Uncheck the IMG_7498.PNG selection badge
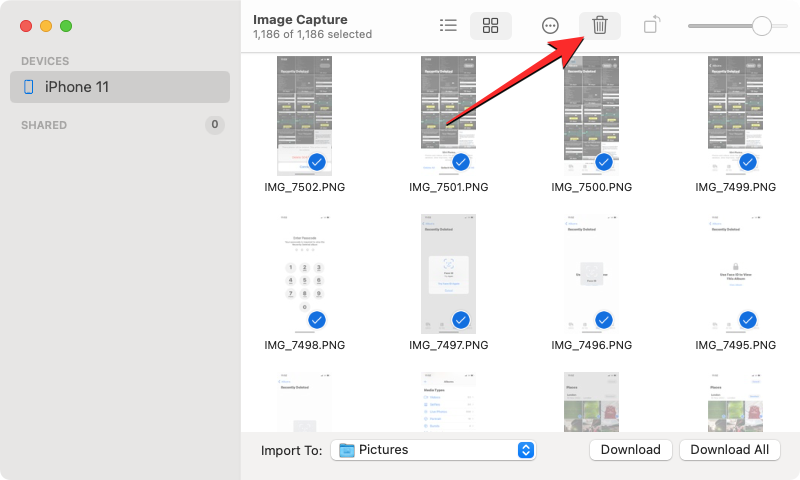This screenshot has height=480, width=800. 317,320
